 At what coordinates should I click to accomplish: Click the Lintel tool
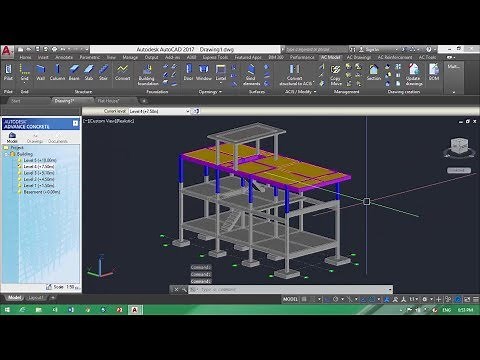221,73
